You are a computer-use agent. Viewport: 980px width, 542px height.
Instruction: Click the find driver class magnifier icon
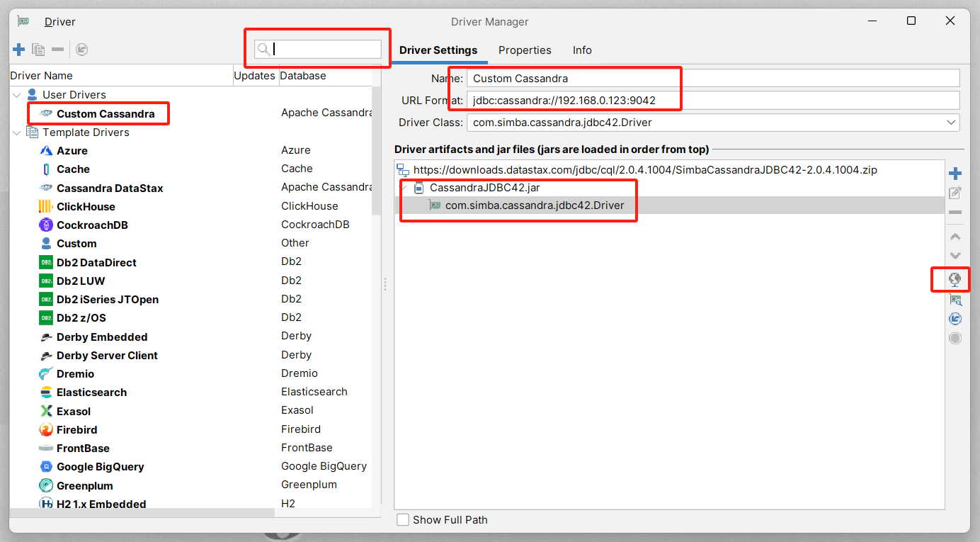point(955,300)
